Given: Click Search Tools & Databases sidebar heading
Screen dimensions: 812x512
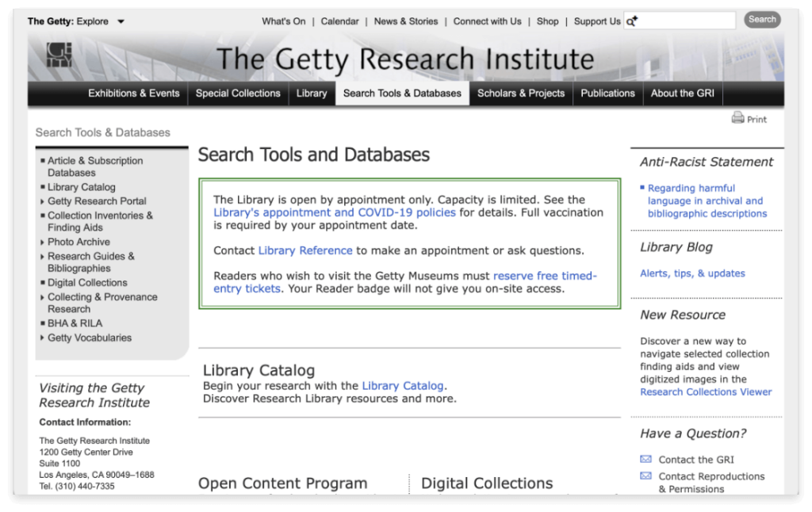Looking at the screenshot, I should click(102, 132).
